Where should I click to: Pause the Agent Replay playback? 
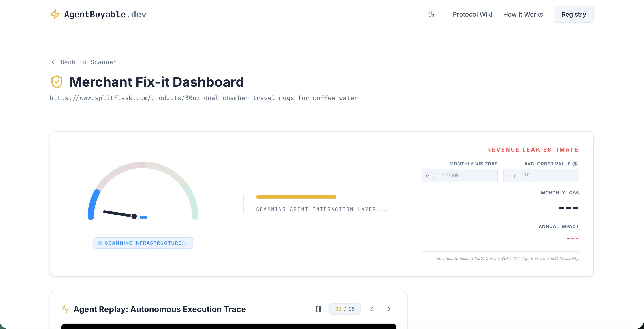click(x=318, y=309)
